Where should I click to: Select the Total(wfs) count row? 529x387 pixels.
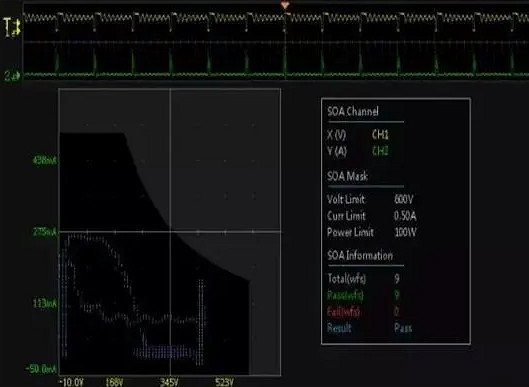364,279
